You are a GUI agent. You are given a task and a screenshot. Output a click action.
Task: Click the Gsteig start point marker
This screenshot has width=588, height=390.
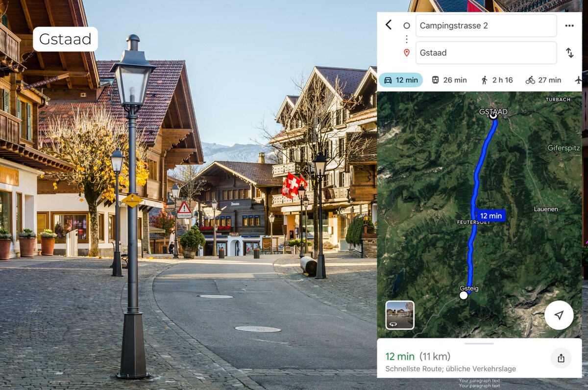(464, 295)
